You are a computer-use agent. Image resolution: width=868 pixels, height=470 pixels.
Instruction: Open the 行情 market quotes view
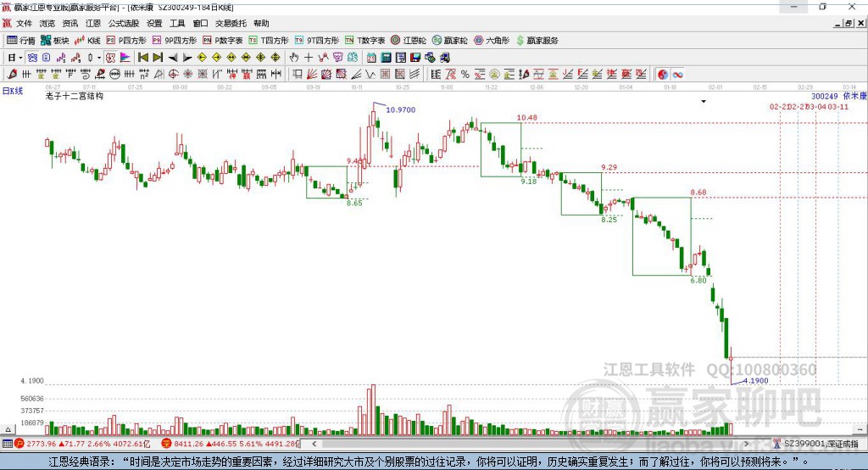pos(21,41)
